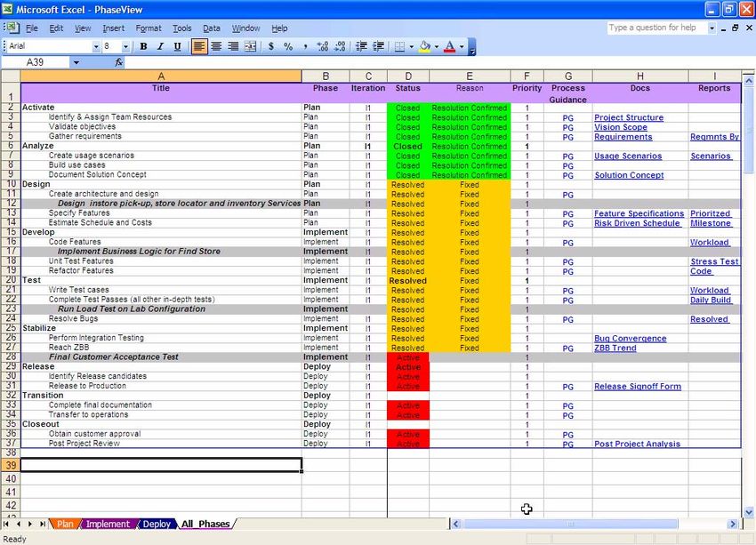Apply Currency Style with dollar icon
The width and height of the screenshot is (756, 545).
271,46
